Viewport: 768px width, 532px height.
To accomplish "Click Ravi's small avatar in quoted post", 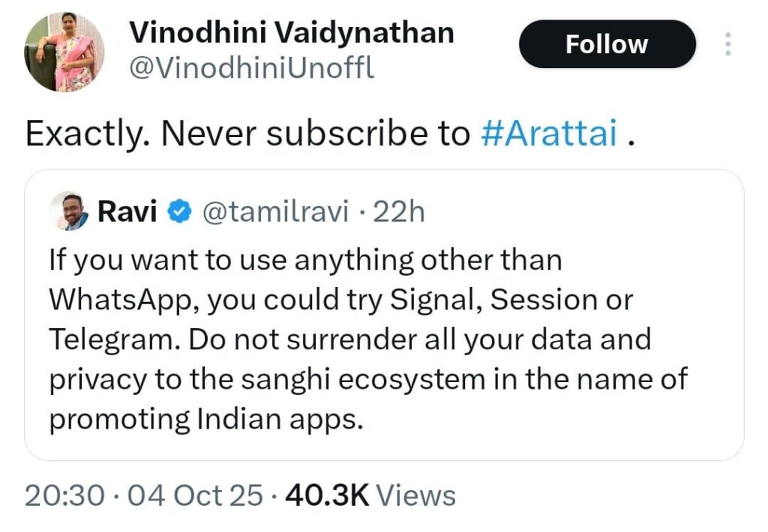I will tap(69, 211).
